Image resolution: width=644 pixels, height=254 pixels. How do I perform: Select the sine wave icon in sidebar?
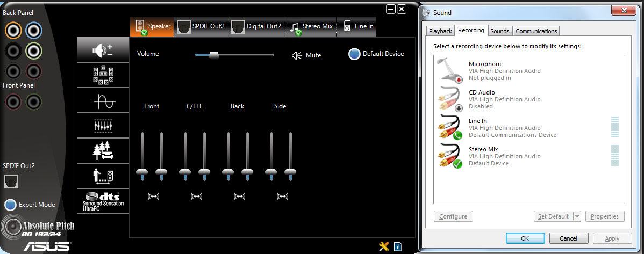(x=103, y=100)
